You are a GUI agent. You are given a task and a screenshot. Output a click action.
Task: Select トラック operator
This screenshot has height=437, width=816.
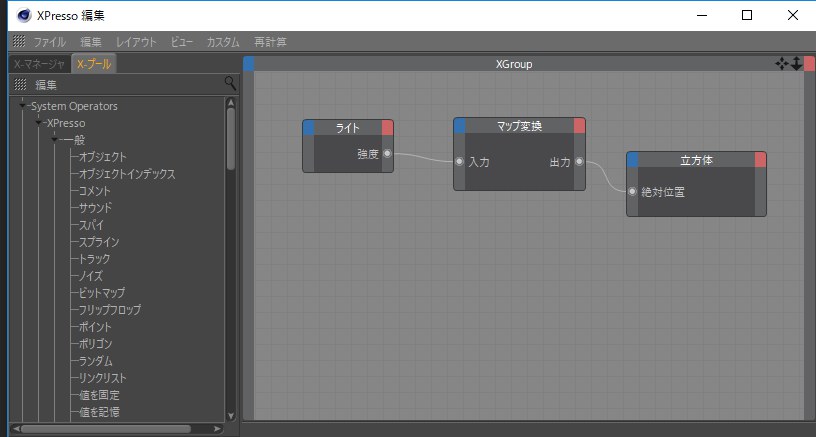point(94,259)
